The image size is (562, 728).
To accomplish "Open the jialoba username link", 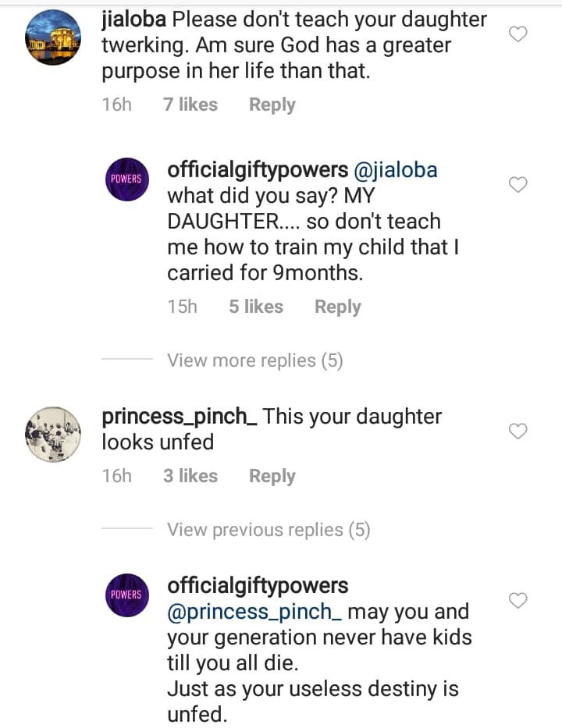I will tap(133, 20).
